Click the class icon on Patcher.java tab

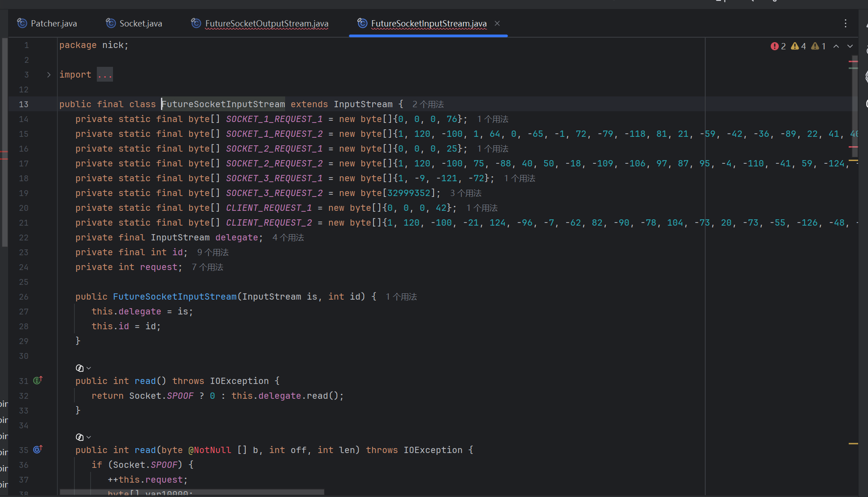pyautogui.click(x=22, y=23)
